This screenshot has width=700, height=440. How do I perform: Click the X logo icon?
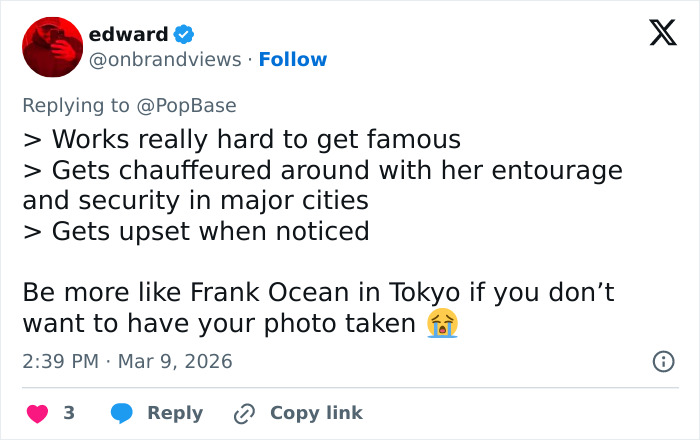(x=656, y=35)
